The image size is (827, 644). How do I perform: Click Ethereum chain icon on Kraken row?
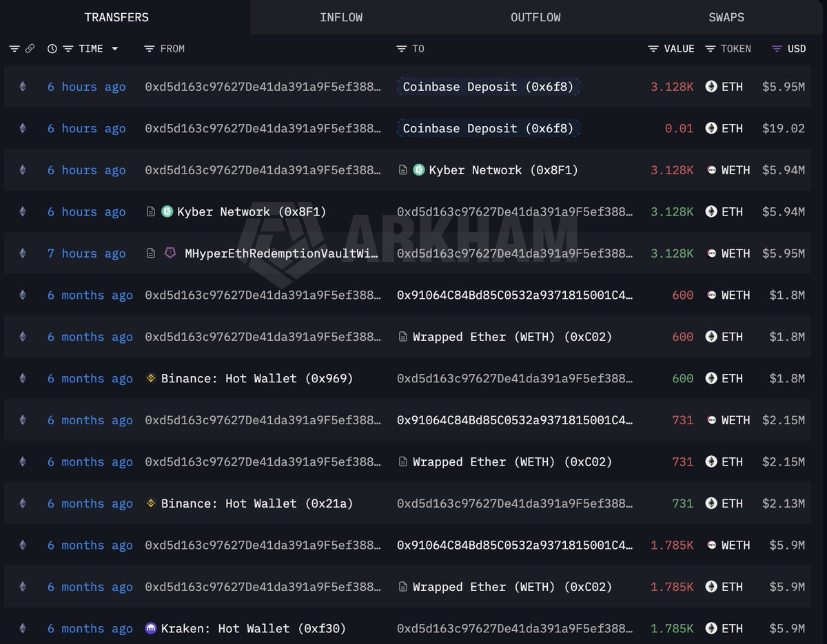pyautogui.click(x=22, y=628)
